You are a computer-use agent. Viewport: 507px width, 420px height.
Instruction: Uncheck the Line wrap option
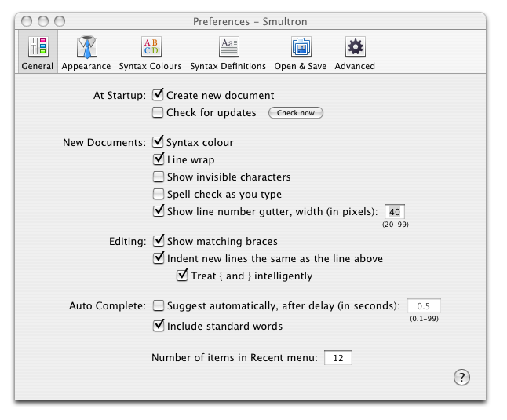point(159,160)
